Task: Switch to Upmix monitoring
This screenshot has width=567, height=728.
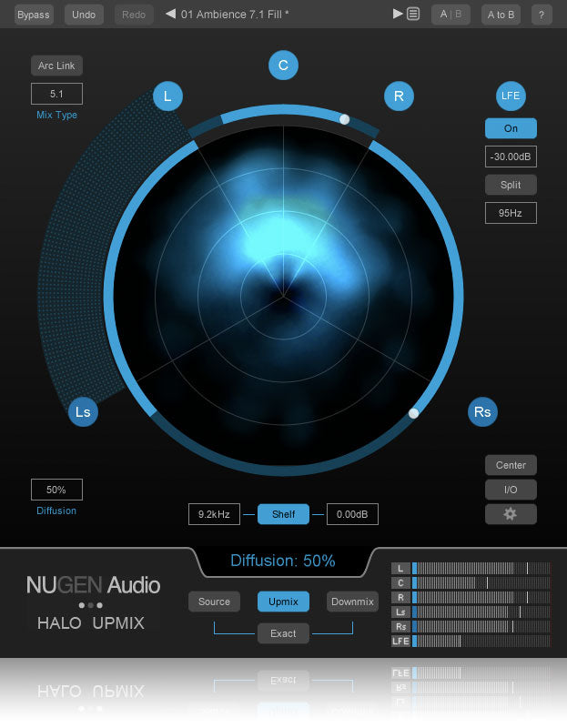Action: pyautogui.click(x=283, y=602)
